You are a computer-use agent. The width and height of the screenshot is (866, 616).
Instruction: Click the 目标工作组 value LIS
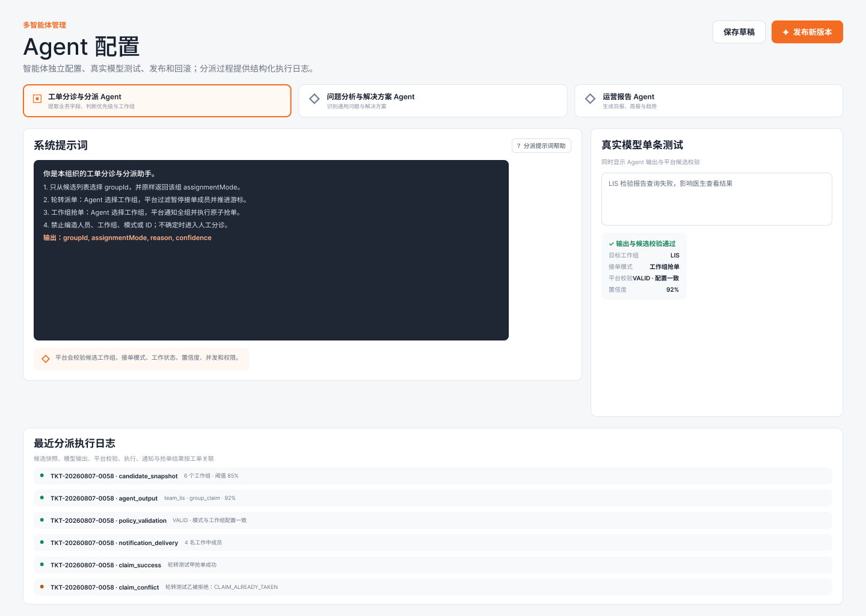click(x=675, y=255)
